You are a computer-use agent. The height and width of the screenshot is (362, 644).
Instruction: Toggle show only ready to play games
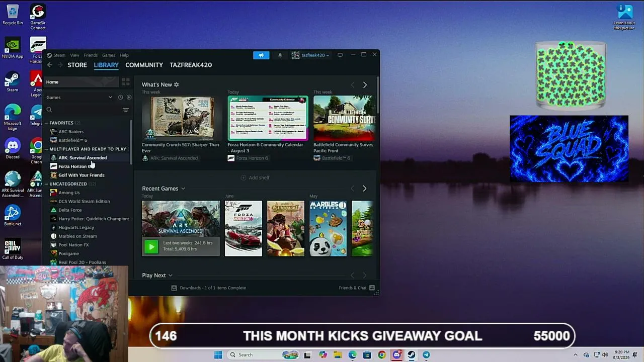[129, 97]
